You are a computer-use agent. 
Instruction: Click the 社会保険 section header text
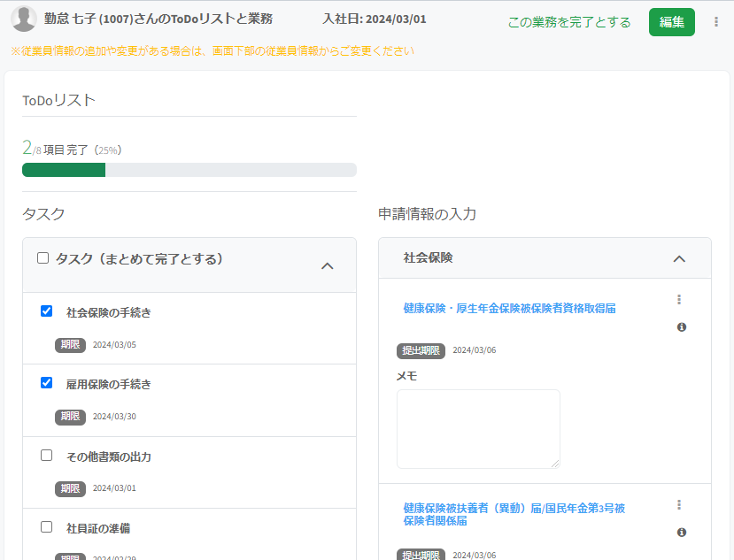pyautogui.click(x=428, y=257)
